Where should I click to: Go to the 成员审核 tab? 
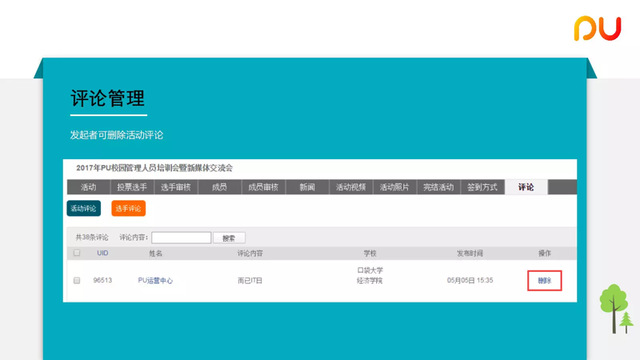click(263, 187)
